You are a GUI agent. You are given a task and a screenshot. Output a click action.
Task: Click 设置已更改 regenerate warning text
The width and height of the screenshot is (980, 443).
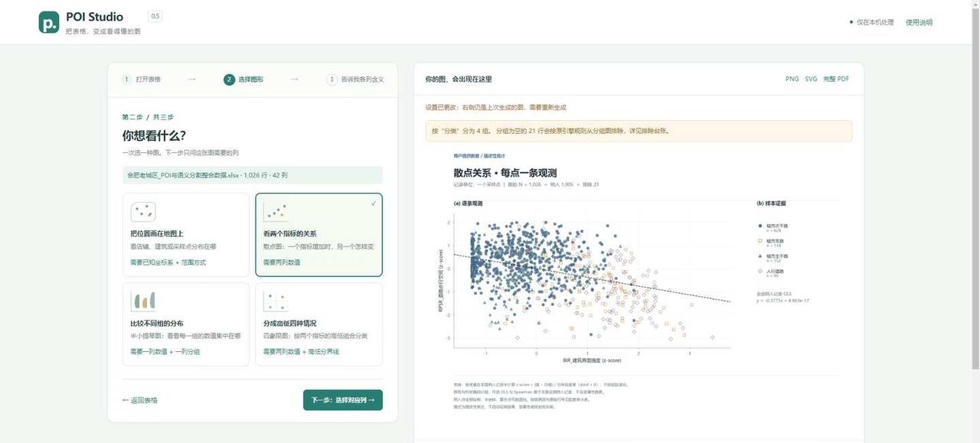[x=496, y=107]
